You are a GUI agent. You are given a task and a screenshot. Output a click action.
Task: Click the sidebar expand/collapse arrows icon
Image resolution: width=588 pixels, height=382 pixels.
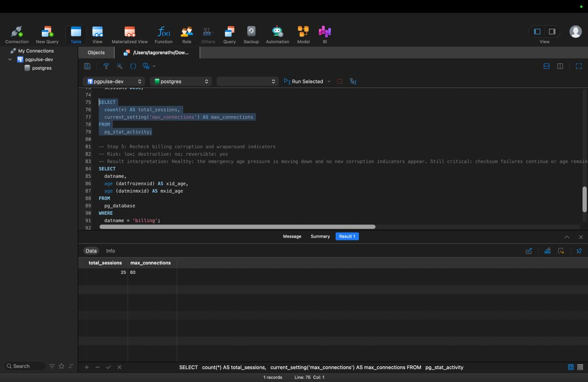click(x=71, y=366)
